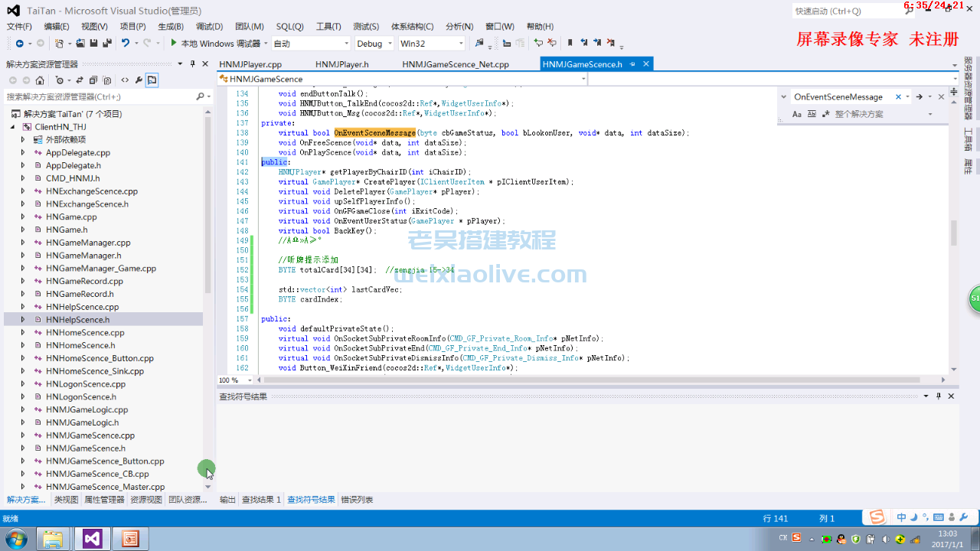This screenshot has height=551, width=980.
Task: Click the Solution Explorer search field
Action: pos(100,97)
